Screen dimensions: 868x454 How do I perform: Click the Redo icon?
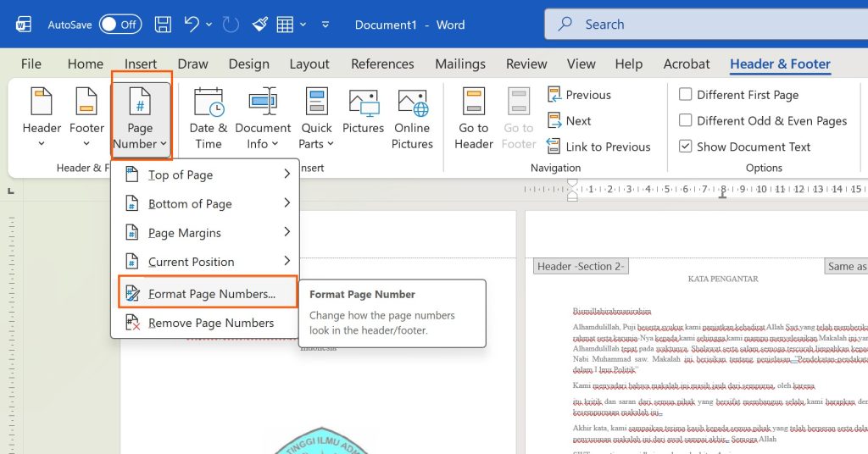tap(231, 25)
